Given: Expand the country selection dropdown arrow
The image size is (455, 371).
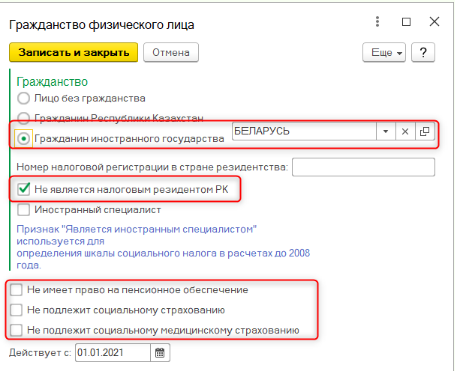Looking at the screenshot, I should pos(386,132).
